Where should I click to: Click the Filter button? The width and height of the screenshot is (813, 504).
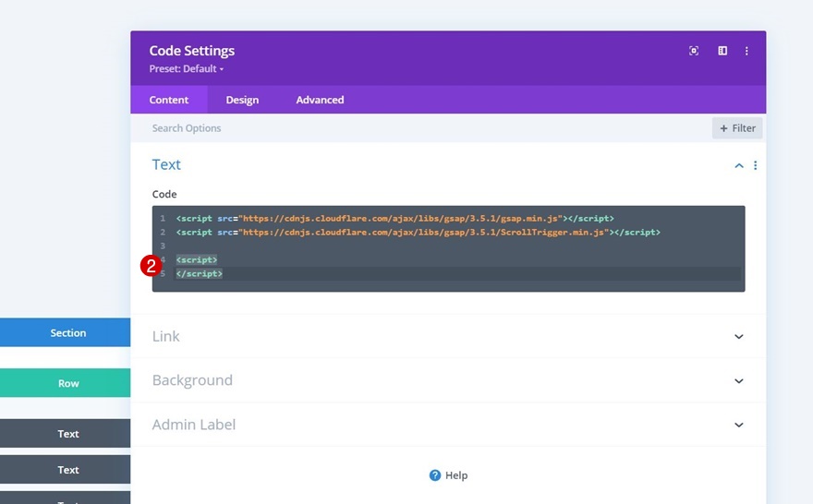tap(737, 128)
